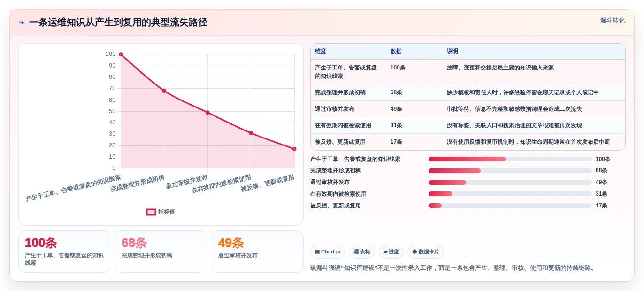Click the 漏斗转化 label in the header
Image resolution: width=644 pixels, height=291 pixels.
(x=612, y=21)
